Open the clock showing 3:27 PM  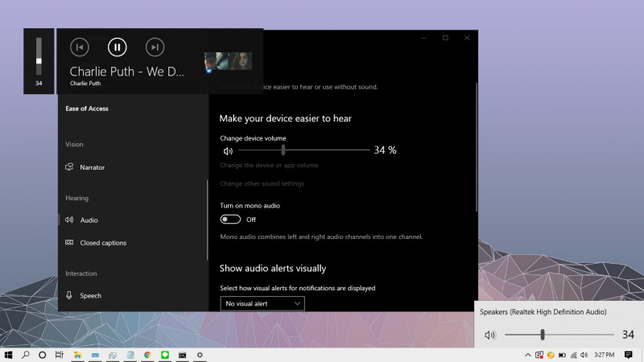click(605, 355)
